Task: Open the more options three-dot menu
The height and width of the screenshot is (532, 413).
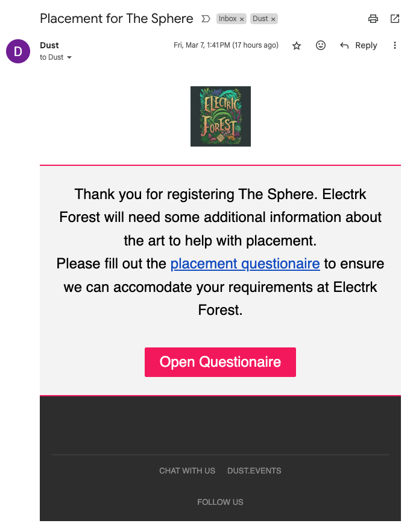Action: point(395,45)
